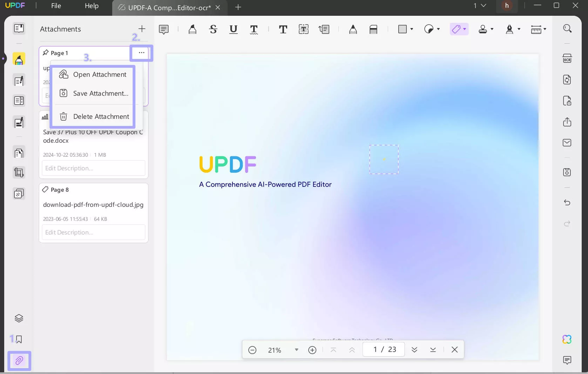Launch the UPDF AI assistant icon
The image size is (588, 374).
(x=567, y=339)
